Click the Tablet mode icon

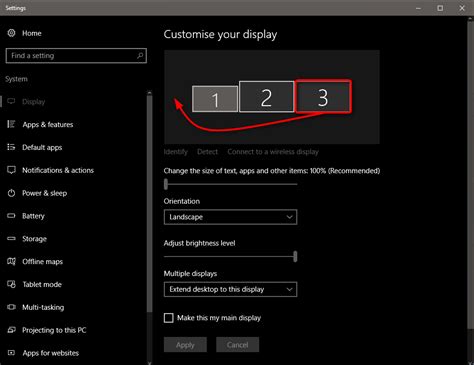pyautogui.click(x=11, y=284)
